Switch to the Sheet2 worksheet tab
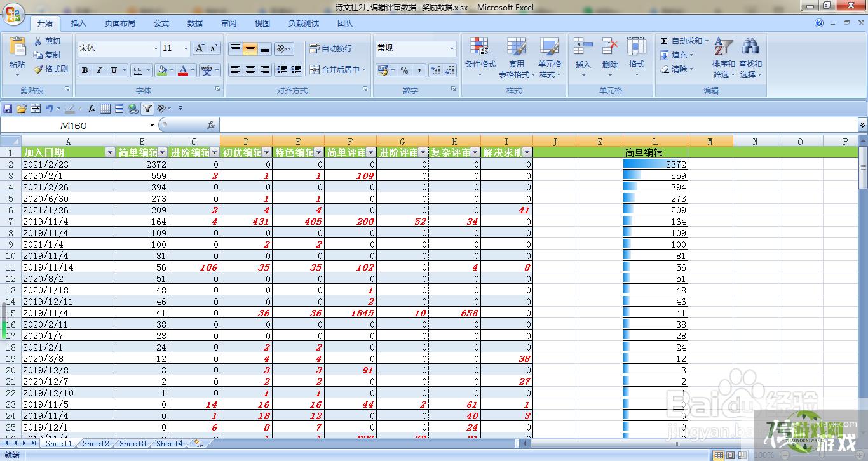Image resolution: width=868 pixels, height=461 pixels. [x=96, y=444]
